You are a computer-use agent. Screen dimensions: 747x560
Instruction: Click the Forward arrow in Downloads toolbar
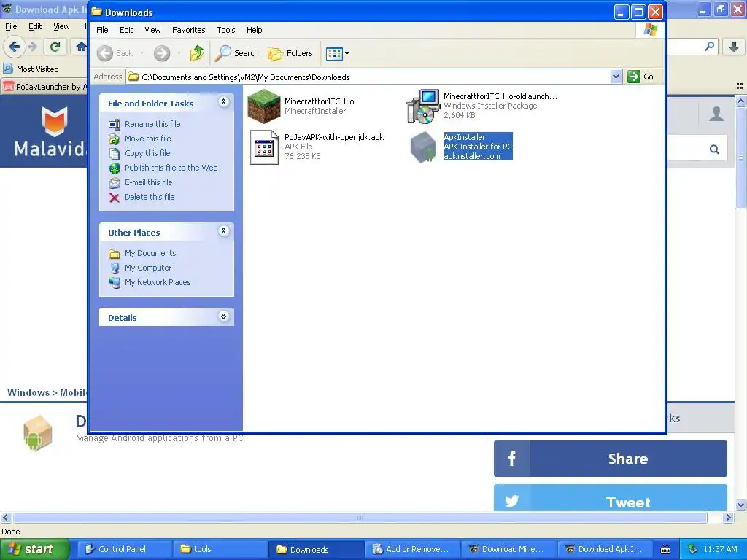point(162,53)
